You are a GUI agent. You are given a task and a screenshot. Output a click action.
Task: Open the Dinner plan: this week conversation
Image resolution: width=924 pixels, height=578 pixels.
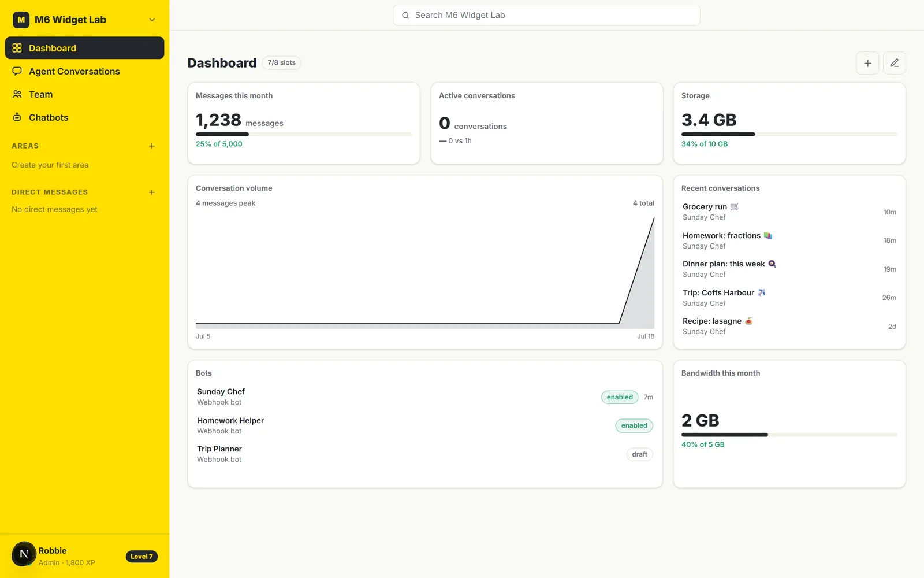click(789, 269)
